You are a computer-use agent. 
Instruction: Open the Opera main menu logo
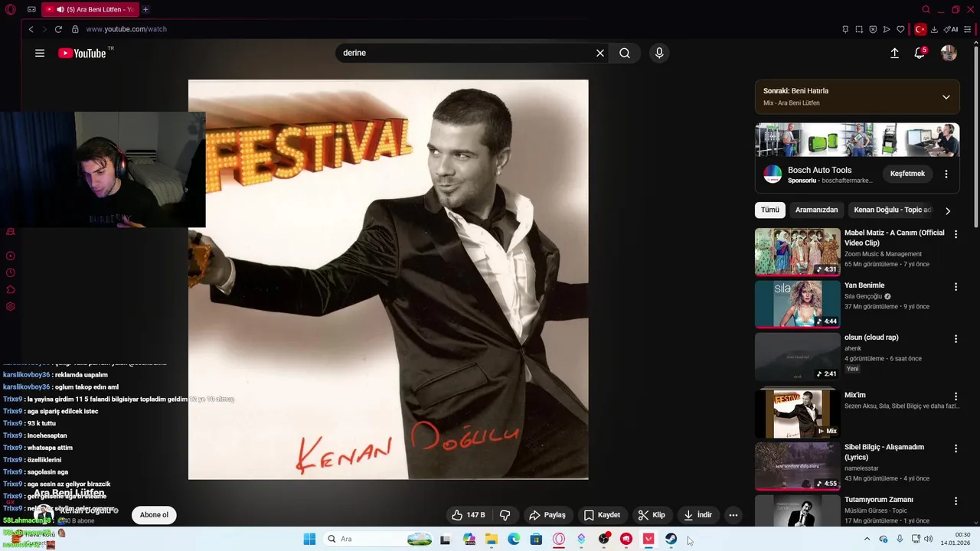[11, 9]
